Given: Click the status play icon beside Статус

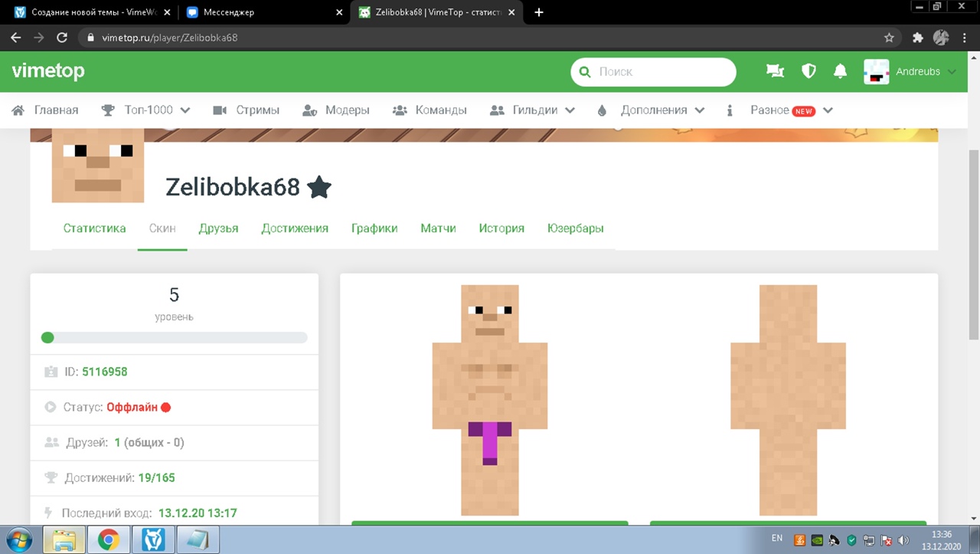Looking at the screenshot, I should [51, 407].
